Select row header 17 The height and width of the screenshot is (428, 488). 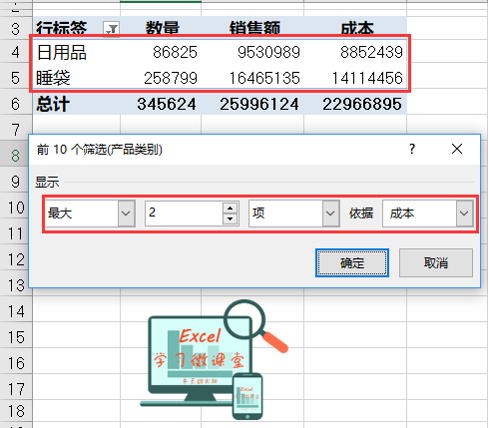[x=16, y=389]
